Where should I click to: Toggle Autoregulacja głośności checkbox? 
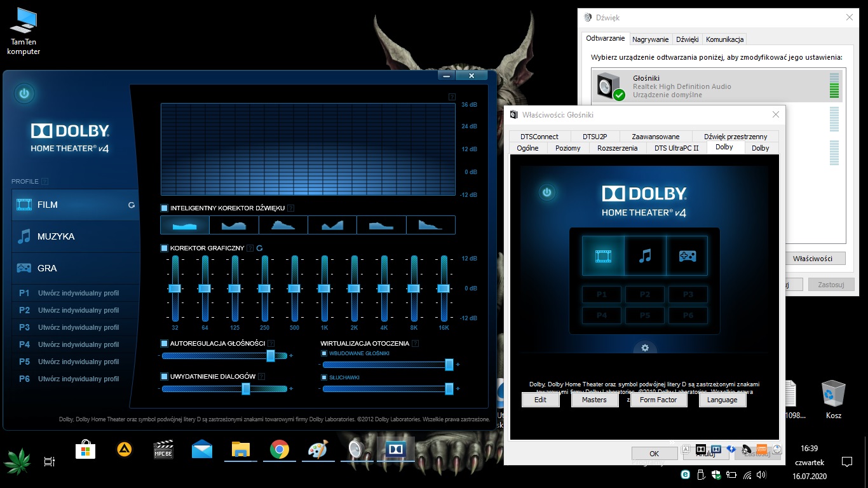click(164, 343)
